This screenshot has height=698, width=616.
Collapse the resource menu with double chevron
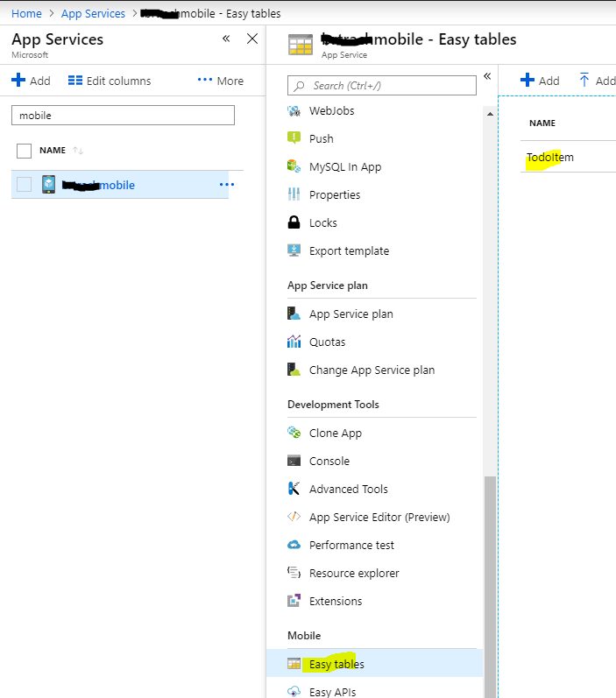[x=487, y=76]
